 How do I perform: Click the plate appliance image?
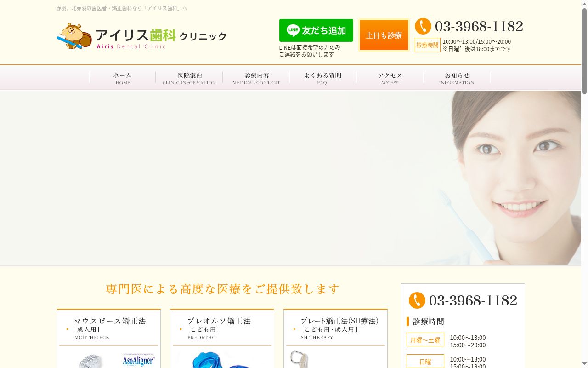[x=299, y=359]
